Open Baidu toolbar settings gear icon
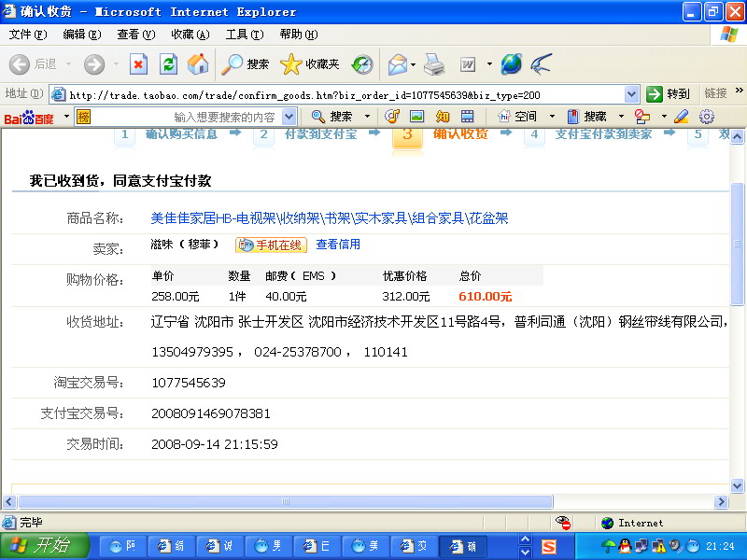This screenshot has height=560, width=747. [x=707, y=116]
